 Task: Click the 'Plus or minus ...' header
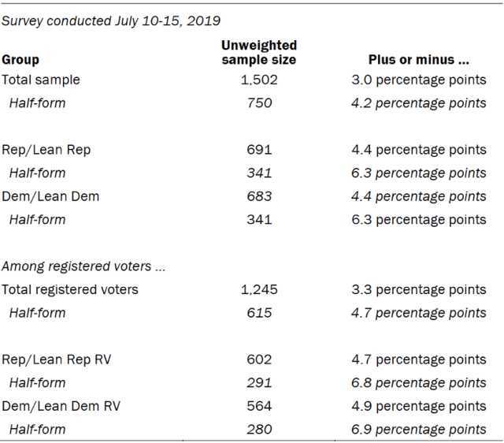click(x=418, y=60)
